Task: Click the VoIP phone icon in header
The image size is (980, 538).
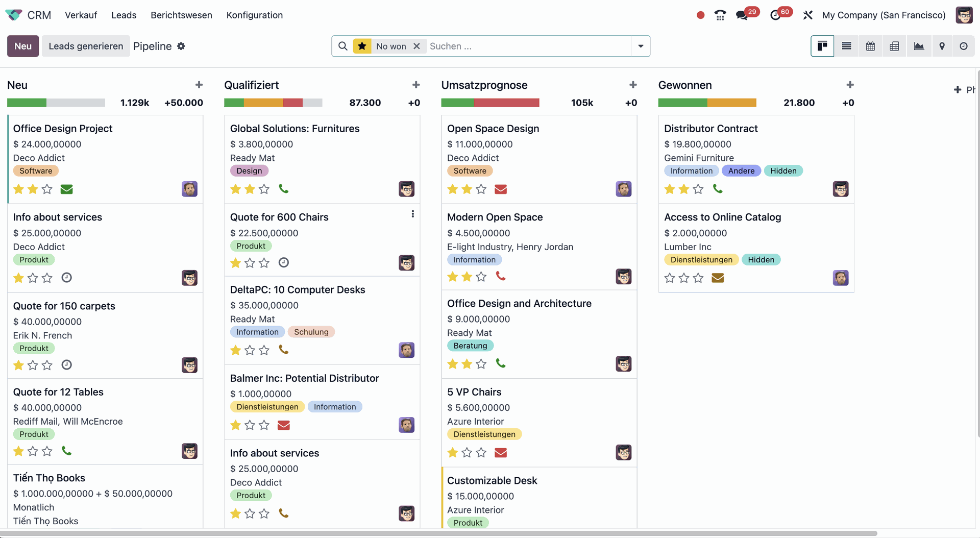Action: point(720,15)
